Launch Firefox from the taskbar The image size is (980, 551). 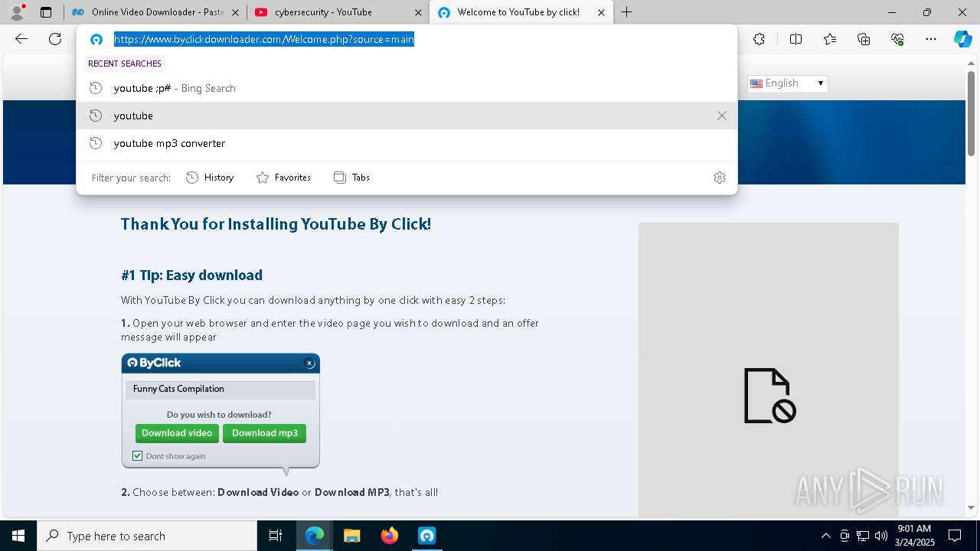[390, 536]
